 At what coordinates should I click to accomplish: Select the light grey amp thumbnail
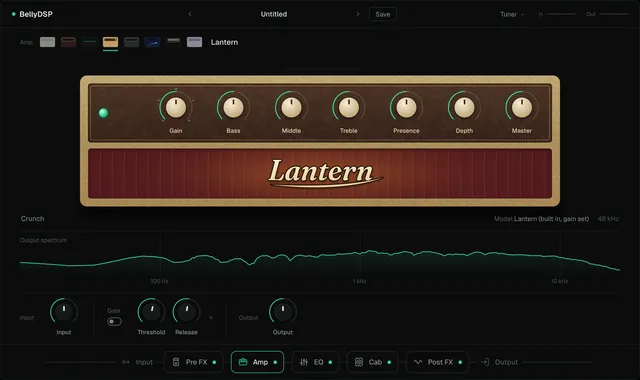(47, 42)
